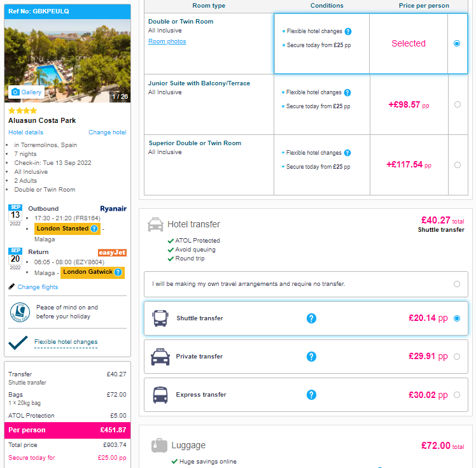Select Express transfer radio button
Screen dimensions: 476x468
click(457, 395)
